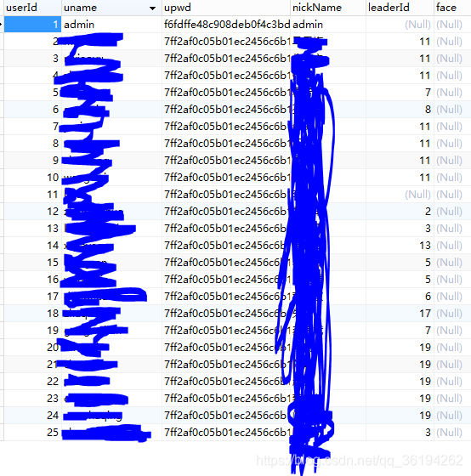The image size is (471, 476).
Task: Click face (Null) in userId 16 row
Action: coord(452,280)
